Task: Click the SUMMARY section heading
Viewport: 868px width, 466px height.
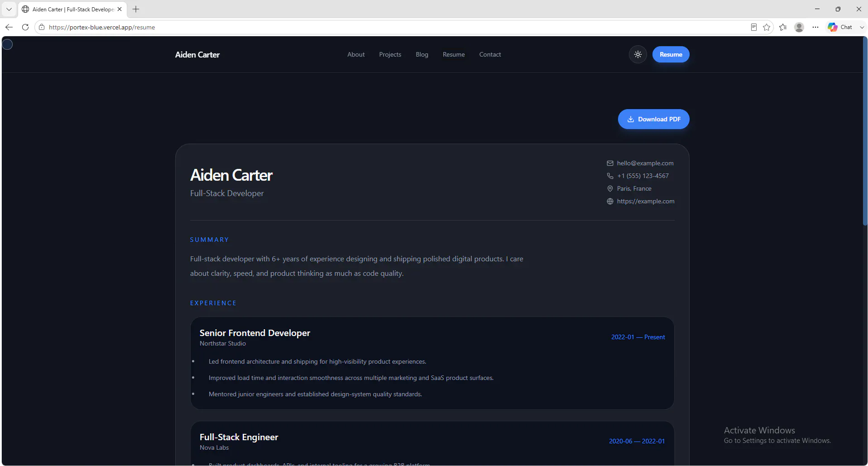Action: pos(209,240)
